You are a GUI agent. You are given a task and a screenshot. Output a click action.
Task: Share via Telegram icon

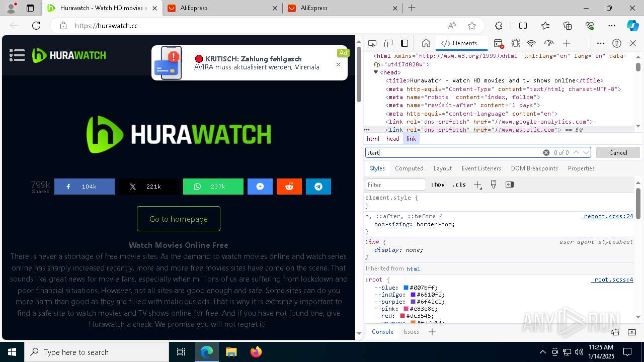[x=318, y=187]
